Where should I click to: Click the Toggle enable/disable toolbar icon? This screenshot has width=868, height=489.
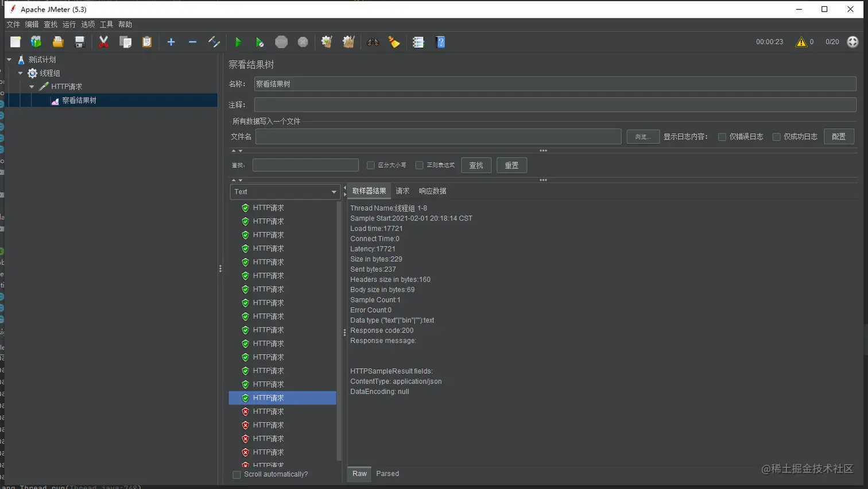pos(214,42)
